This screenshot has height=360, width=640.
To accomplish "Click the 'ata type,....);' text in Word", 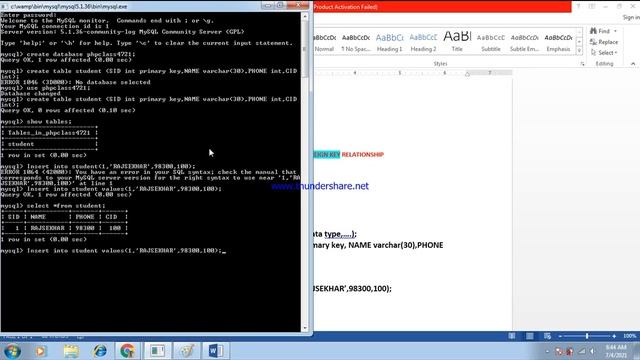I will click(x=335, y=234).
